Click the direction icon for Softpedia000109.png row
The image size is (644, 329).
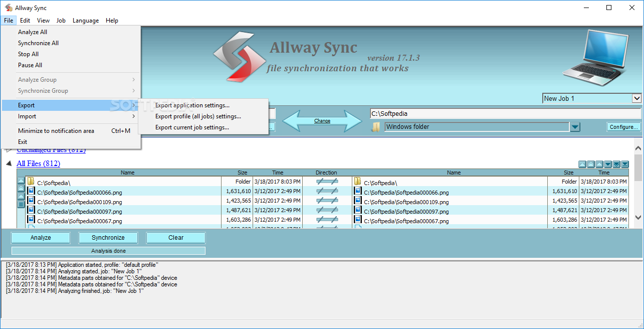(x=327, y=201)
